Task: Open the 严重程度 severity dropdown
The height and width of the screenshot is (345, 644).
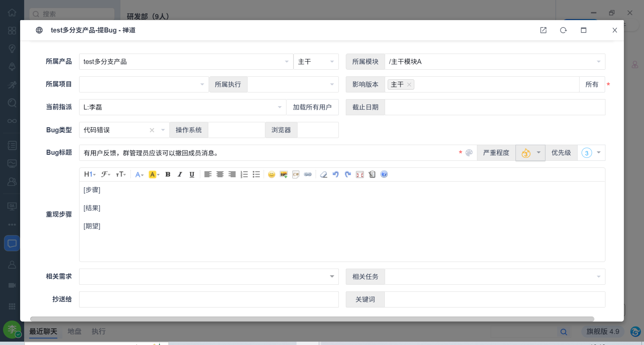Action: tap(530, 153)
